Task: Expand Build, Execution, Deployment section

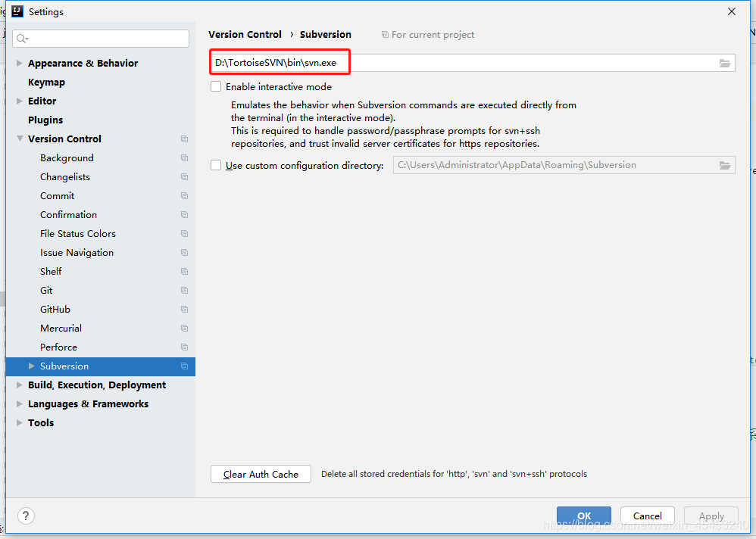Action: tap(19, 385)
